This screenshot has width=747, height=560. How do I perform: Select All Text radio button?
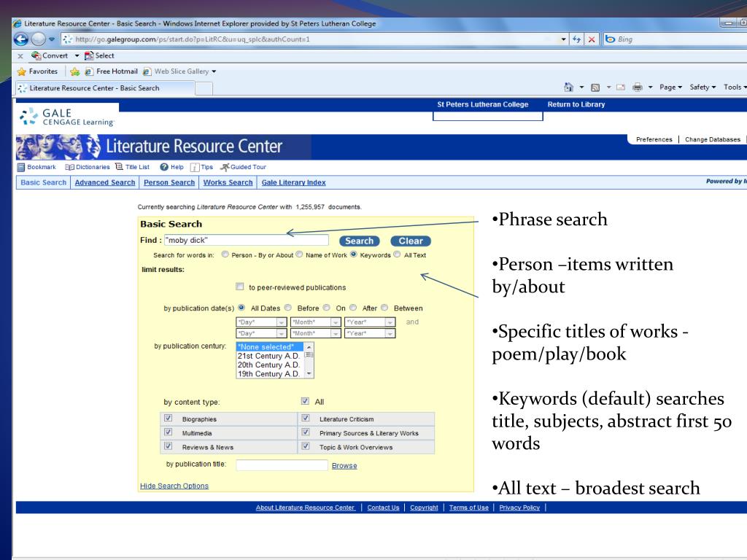[x=397, y=254]
